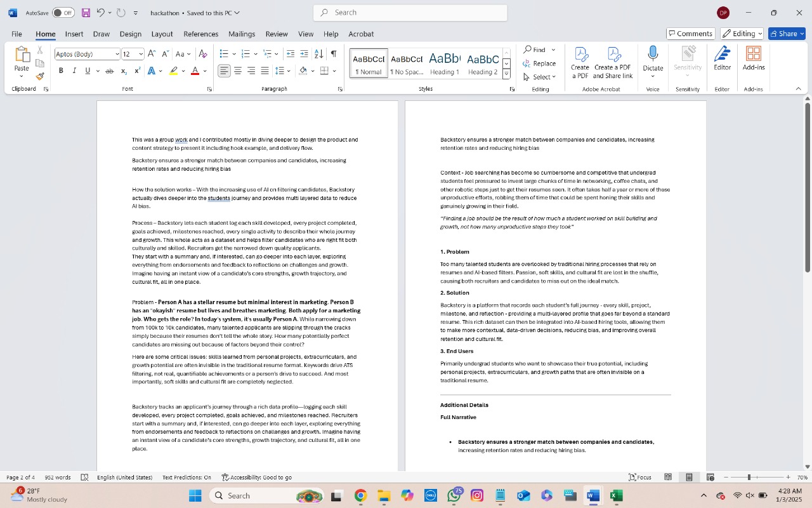
Task: Apply the yellow text highlight color
Action: (173, 71)
